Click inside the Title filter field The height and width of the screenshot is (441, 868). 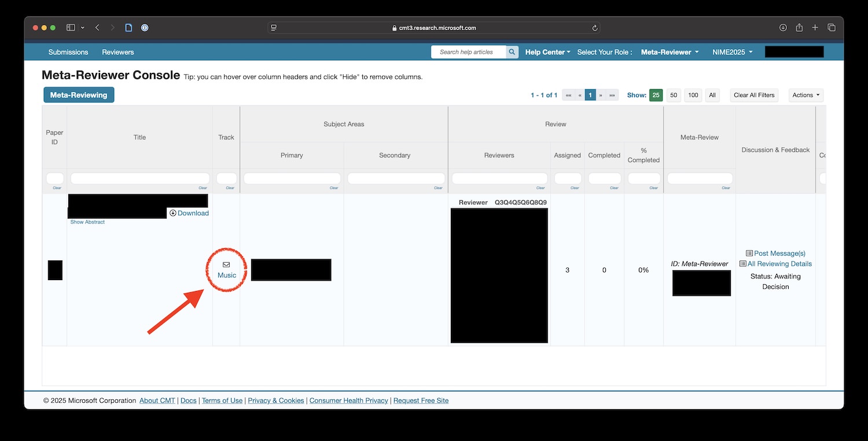click(x=139, y=178)
